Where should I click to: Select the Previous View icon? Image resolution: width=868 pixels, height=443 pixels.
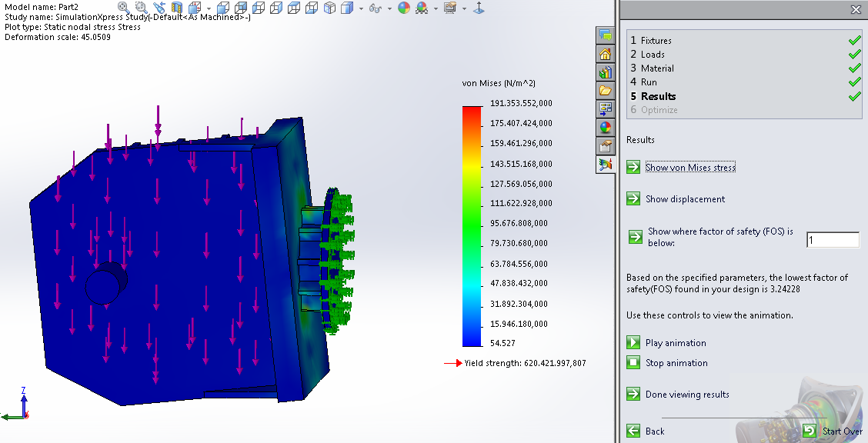(x=160, y=7)
